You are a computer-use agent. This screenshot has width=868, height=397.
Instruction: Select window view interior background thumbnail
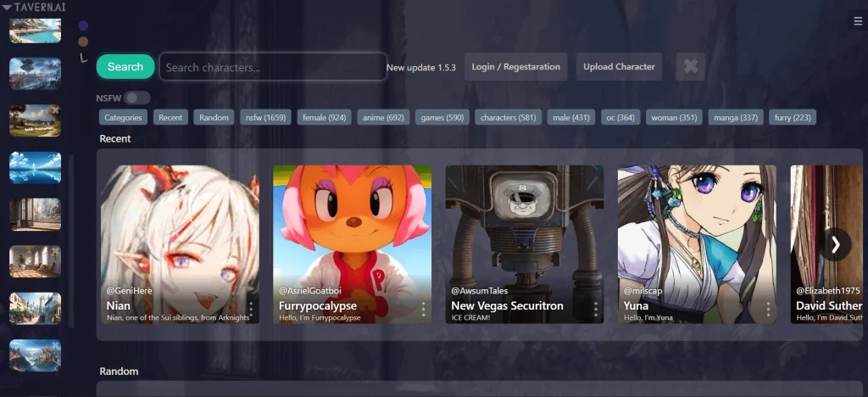[x=36, y=215]
